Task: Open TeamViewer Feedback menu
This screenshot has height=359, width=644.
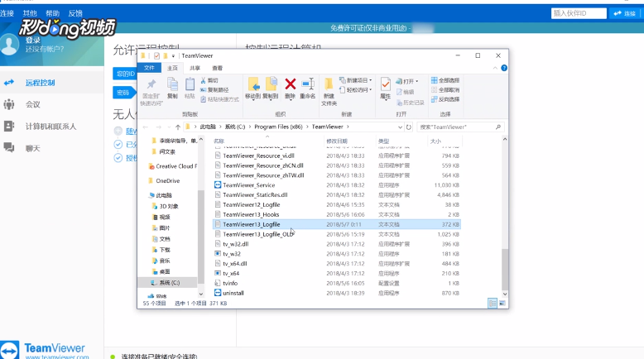Action: [x=75, y=13]
